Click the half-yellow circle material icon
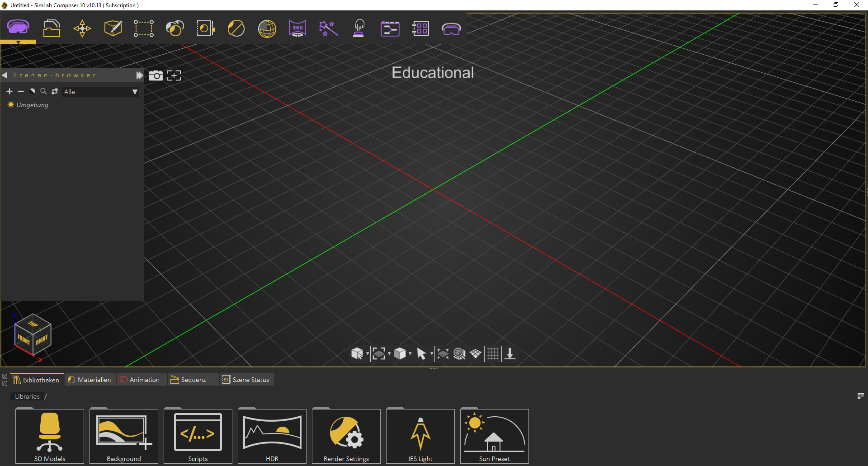Image resolution: width=868 pixels, height=466 pixels. 236,28
